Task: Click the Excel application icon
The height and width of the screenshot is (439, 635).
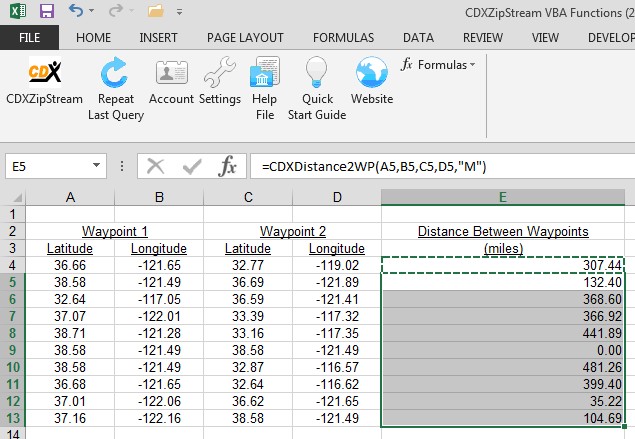Action: [18, 11]
